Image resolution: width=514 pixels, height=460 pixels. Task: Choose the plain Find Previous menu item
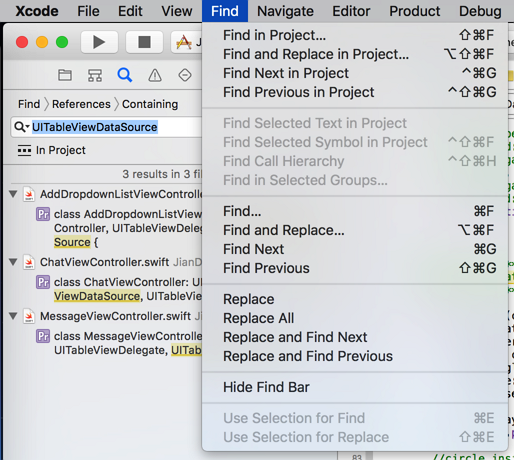tap(355, 268)
